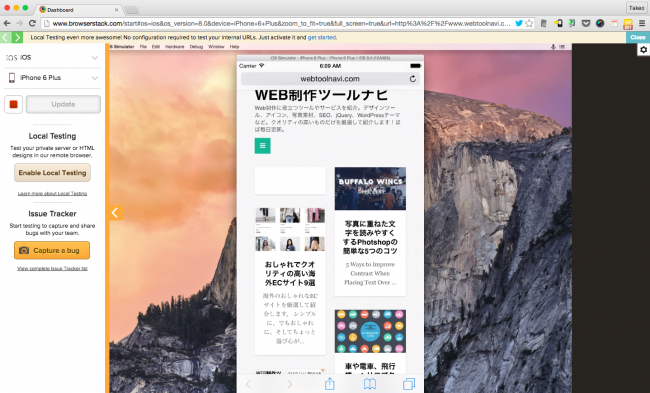Open the green hamburger menu on the webpage

tap(262, 146)
